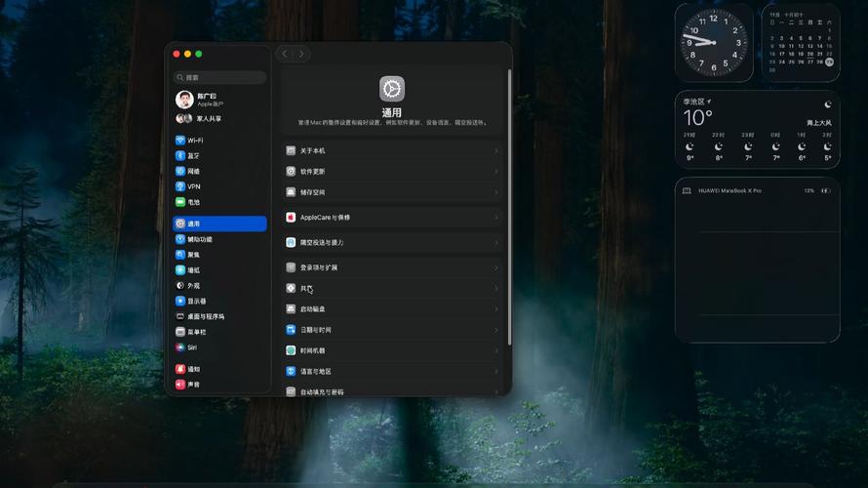Screen dimensions: 868x488
Task: Select the Network (网络) sidebar item
Action: pos(219,171)
